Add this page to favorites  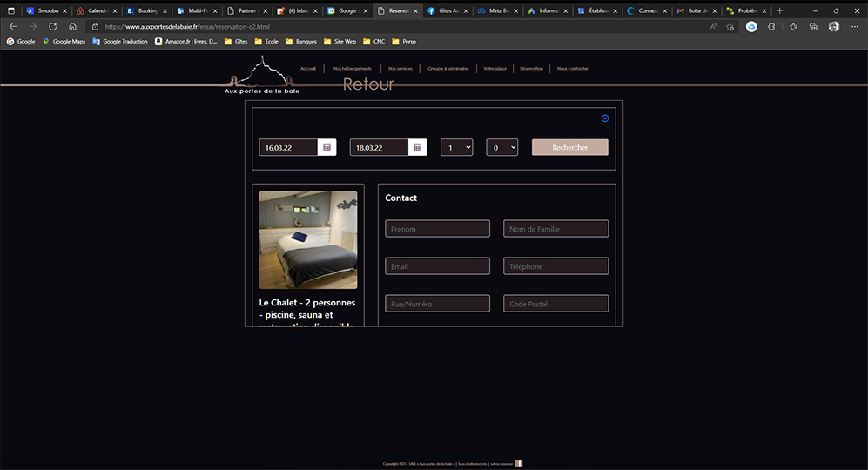730,27
